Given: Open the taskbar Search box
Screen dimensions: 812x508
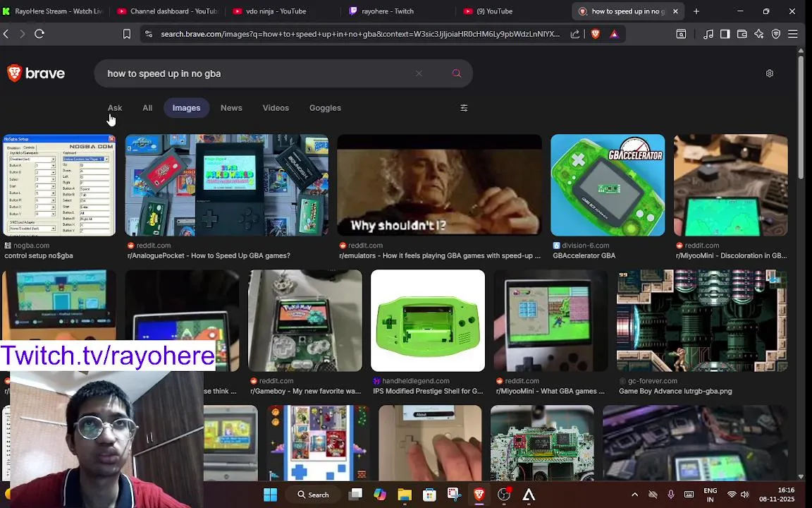Looking at the screenshot, I should tap(313, 495).
